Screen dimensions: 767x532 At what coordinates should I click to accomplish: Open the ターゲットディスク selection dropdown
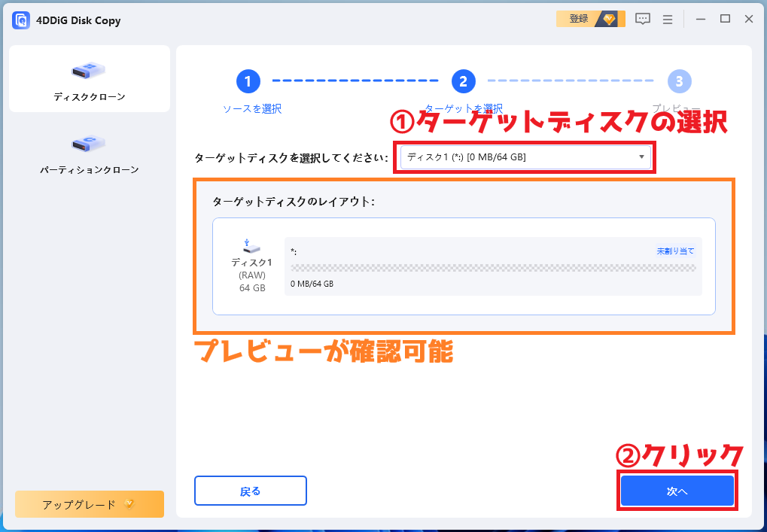pyautogui.click(x=523, y=157)
